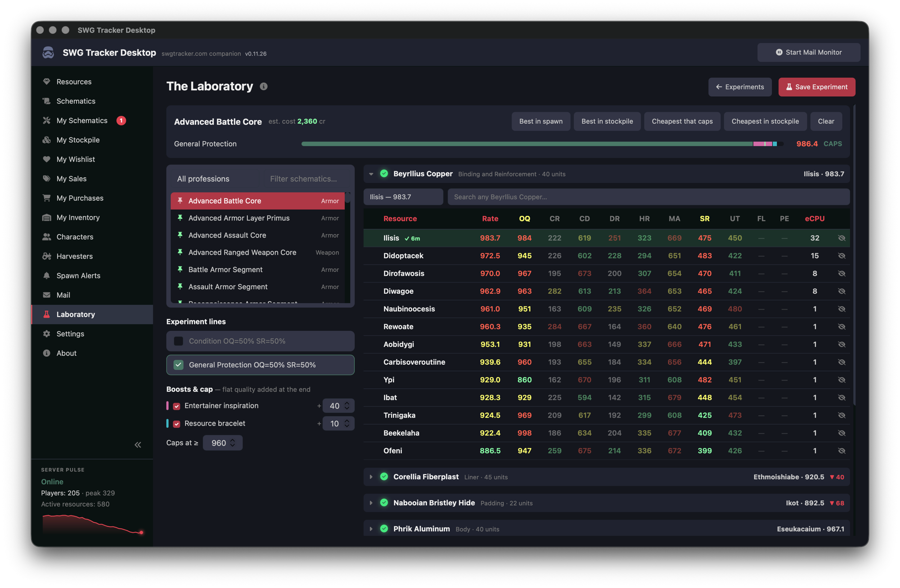Adjust the Caps at 960 stepper arrows
Viewport: 900px width, 588px height.
[x=233, y=443]
